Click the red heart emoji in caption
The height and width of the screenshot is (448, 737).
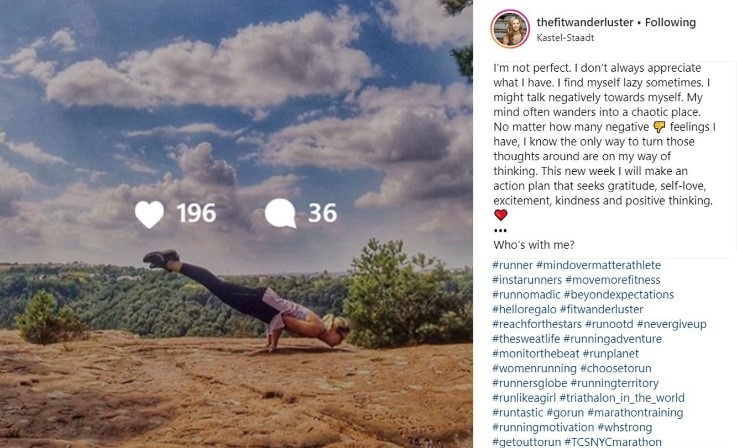tap(501, 215)
